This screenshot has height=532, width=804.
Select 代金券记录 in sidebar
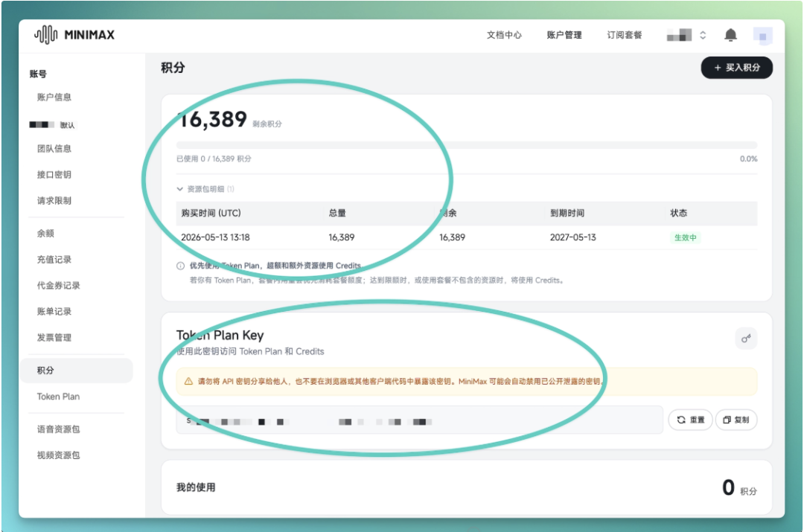(59, 286)
